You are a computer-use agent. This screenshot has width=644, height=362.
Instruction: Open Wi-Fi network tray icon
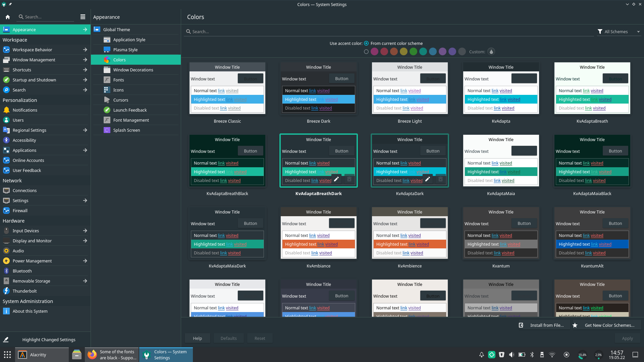point(552,355)
